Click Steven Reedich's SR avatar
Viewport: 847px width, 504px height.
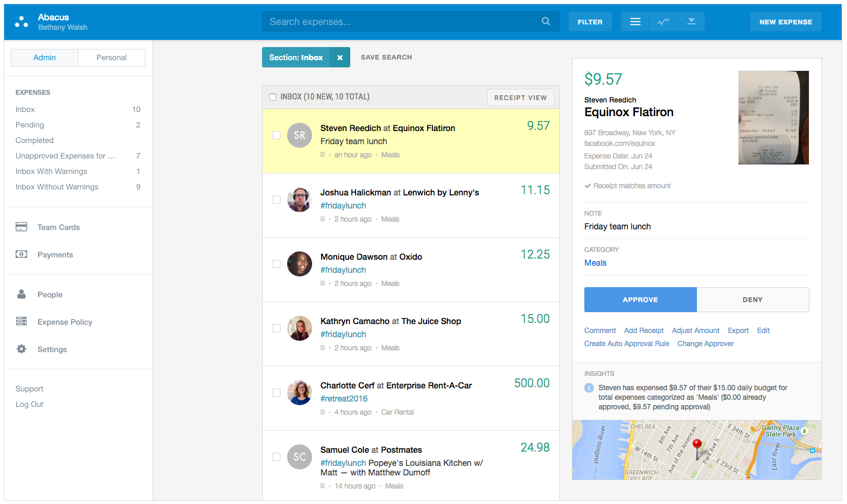pos(300,135)
